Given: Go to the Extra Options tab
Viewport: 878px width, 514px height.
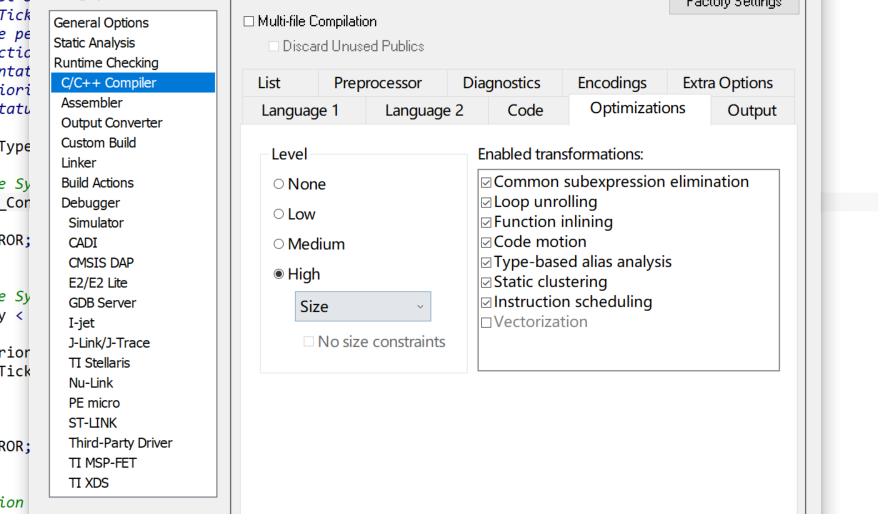Looking at the screenshot, I should (730, 83).
